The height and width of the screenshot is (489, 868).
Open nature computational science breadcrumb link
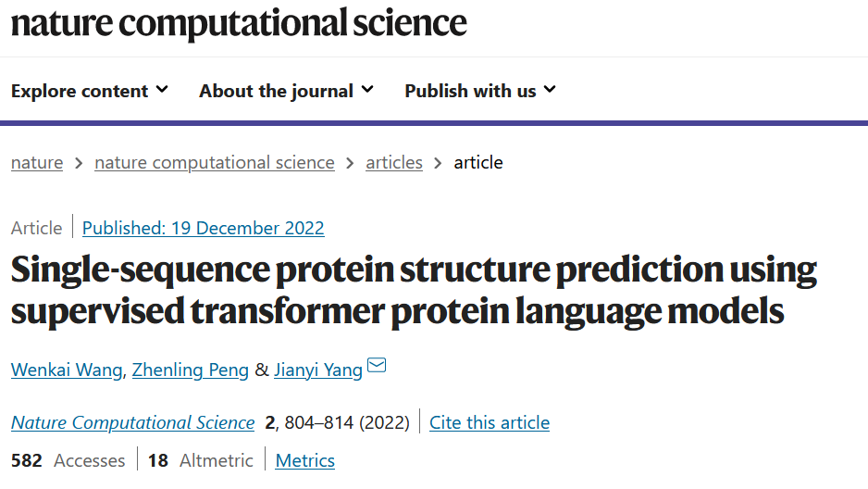coord(215,163)
